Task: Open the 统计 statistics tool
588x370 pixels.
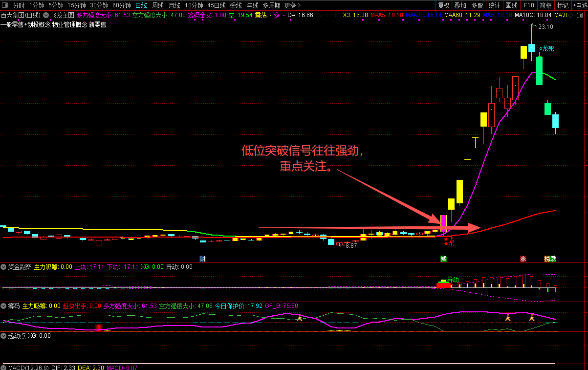Action: pyautogui.click(x=494, y=5)
